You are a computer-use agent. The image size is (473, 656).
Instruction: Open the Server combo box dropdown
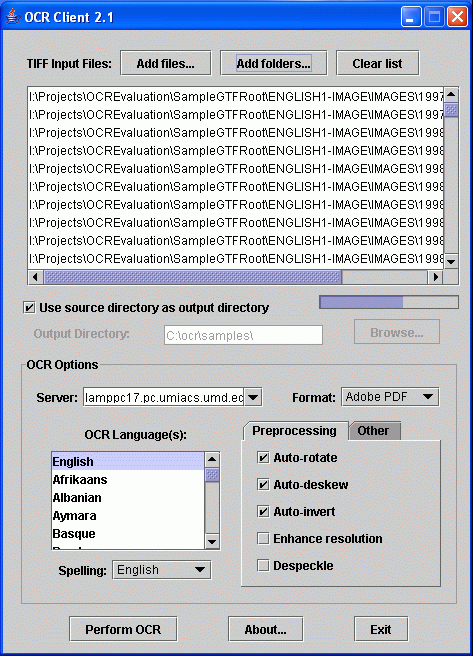[253, 397]
